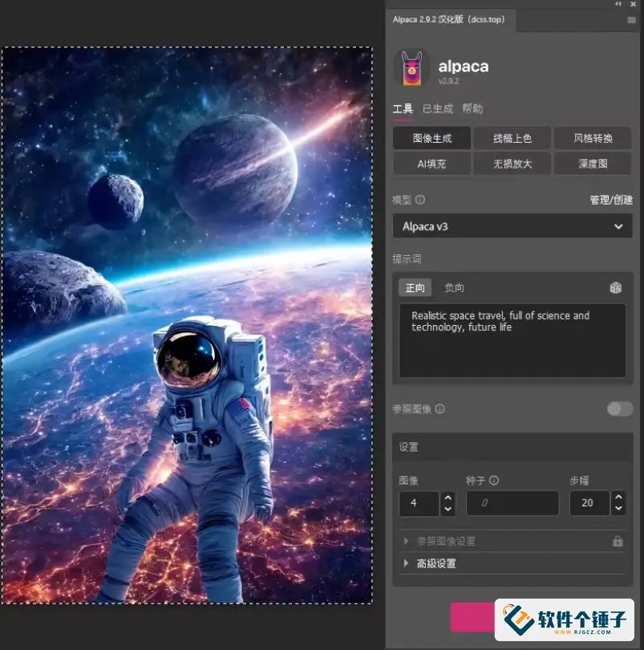
Task: Switch to the 已生成 menu tab
Action: pos(438,108)
